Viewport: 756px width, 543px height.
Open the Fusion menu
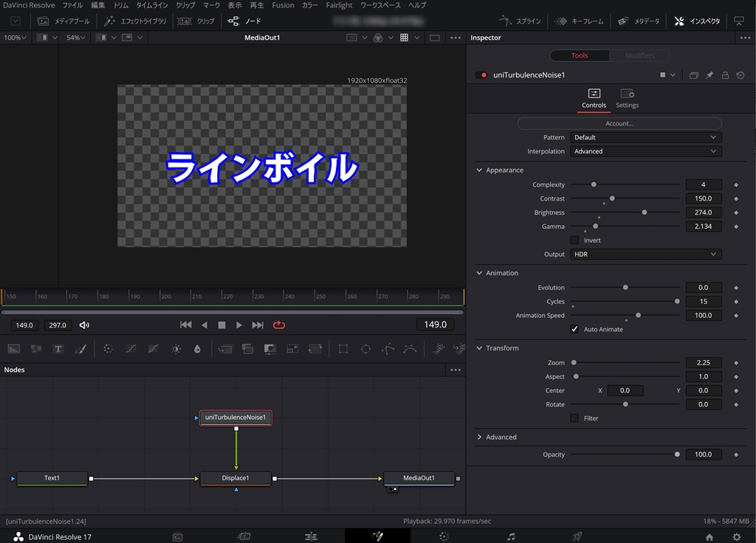(x=283, y=5)
